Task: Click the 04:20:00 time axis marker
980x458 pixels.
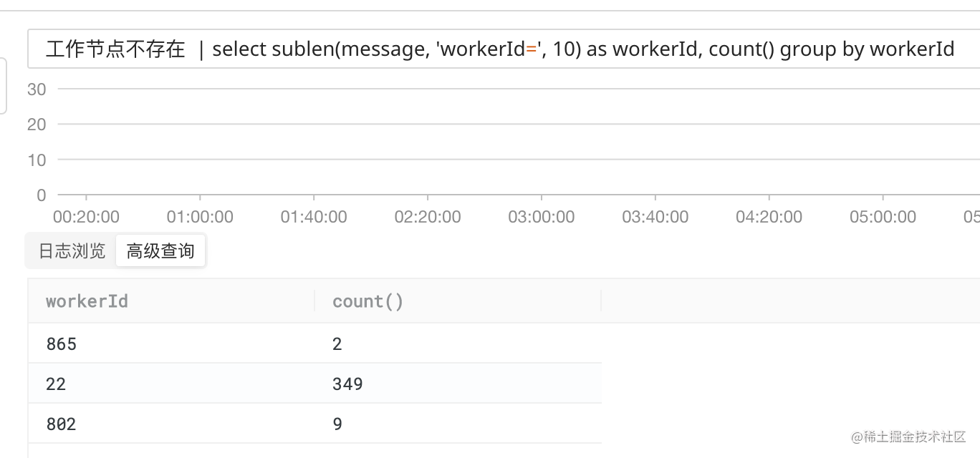Action: pos(769,217)
